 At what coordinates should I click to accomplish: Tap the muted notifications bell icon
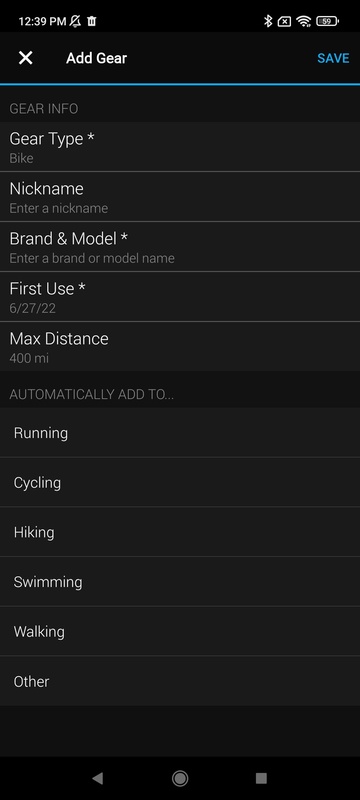pos(75,21)
